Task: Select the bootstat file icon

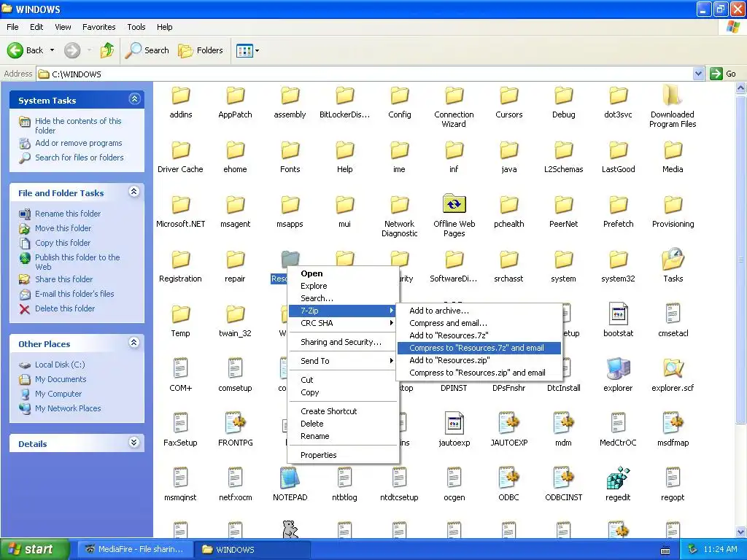Action: point(618,314)
